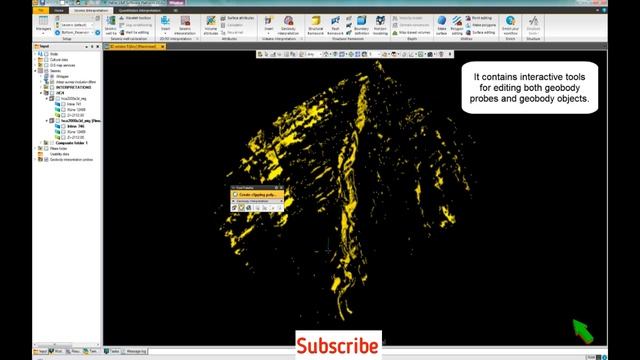
Task: Click the Seismic well tie icon
Action: [111, 25]
